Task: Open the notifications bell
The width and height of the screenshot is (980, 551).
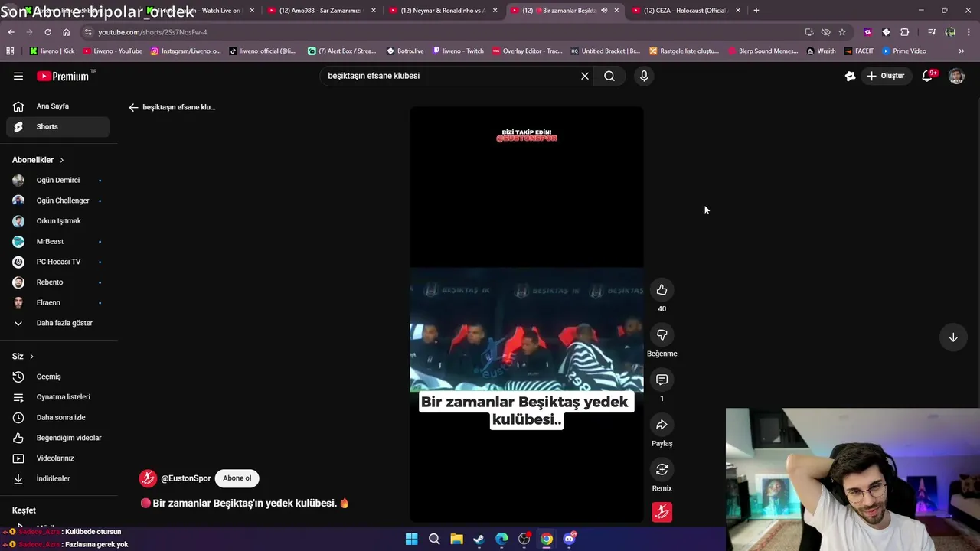Action: point(927,76)
